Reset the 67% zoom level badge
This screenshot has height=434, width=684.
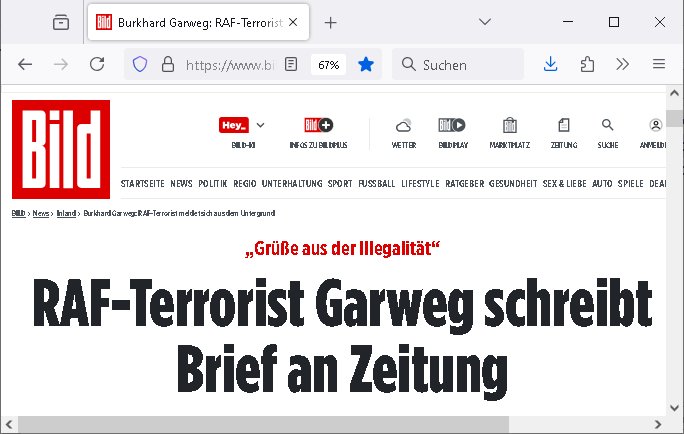(328, 65)
